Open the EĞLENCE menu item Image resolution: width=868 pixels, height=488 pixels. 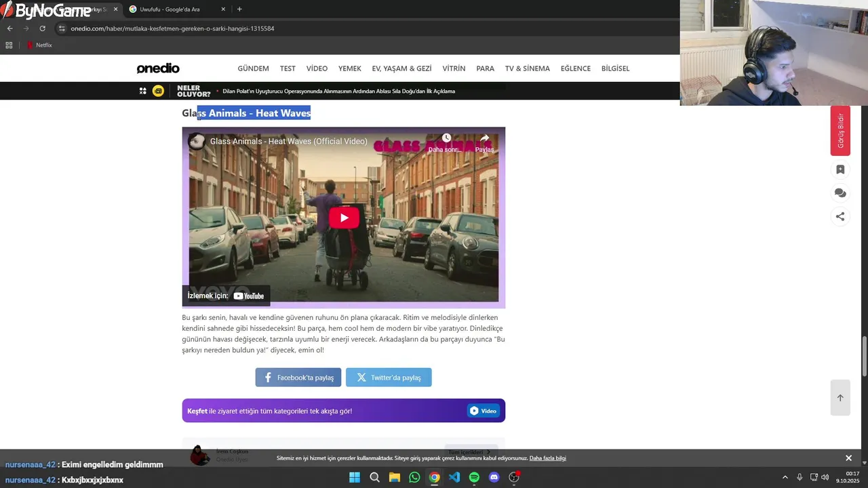(576, 68)
